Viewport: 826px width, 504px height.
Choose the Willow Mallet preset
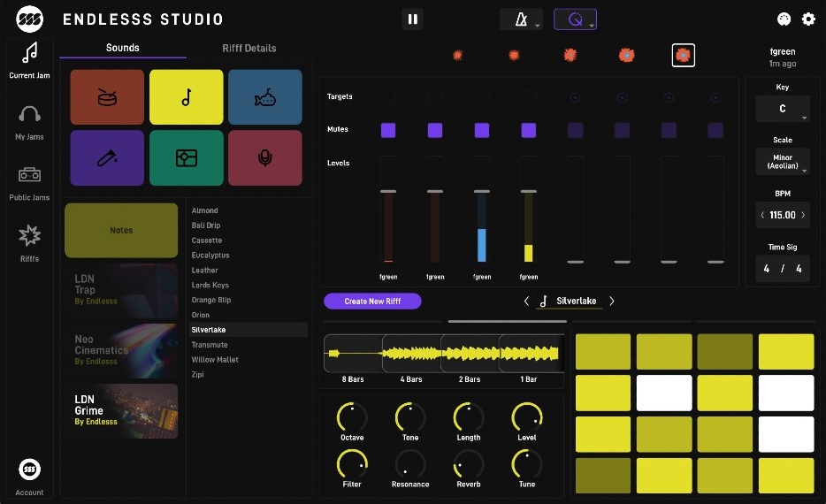pyautogui.click(x=215, y=360)
